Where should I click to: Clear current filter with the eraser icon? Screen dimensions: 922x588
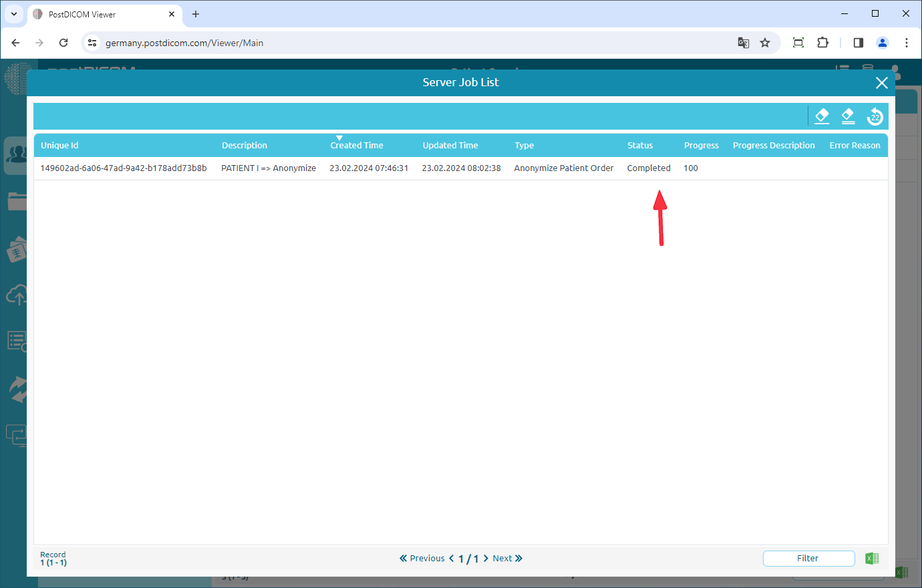pos(822,116)
